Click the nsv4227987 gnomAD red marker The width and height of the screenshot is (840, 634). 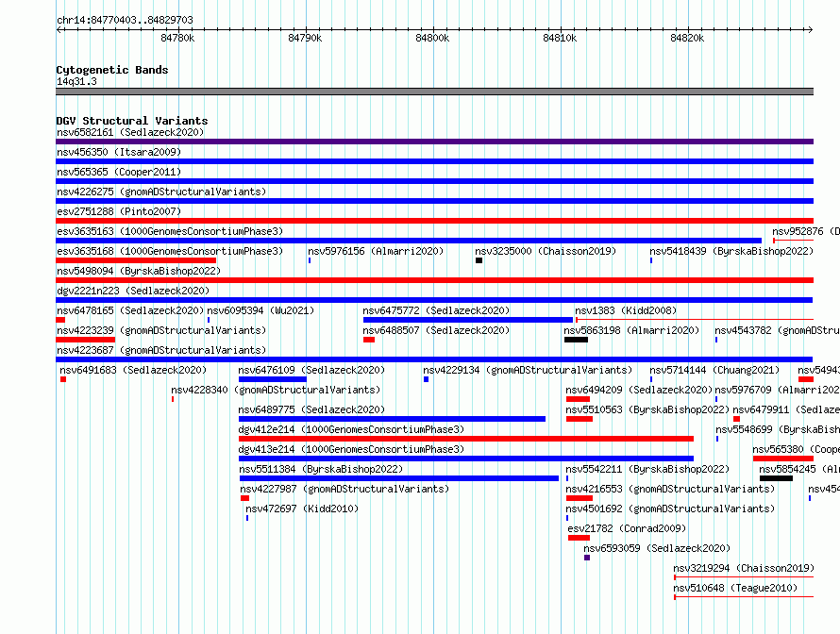click(244, 498)
